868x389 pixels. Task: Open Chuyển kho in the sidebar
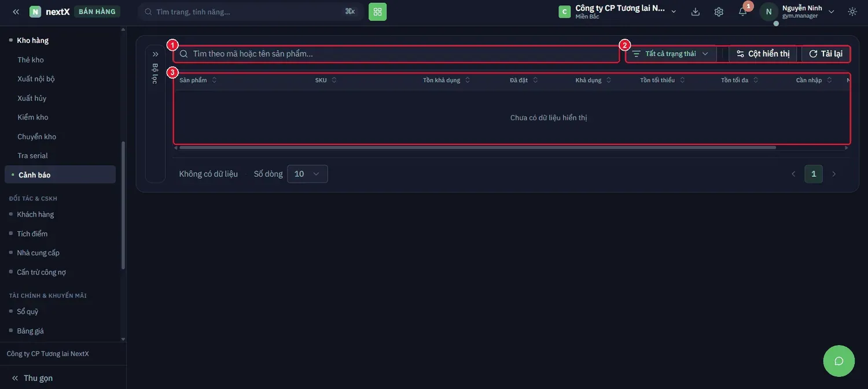(x=36, y=136)
